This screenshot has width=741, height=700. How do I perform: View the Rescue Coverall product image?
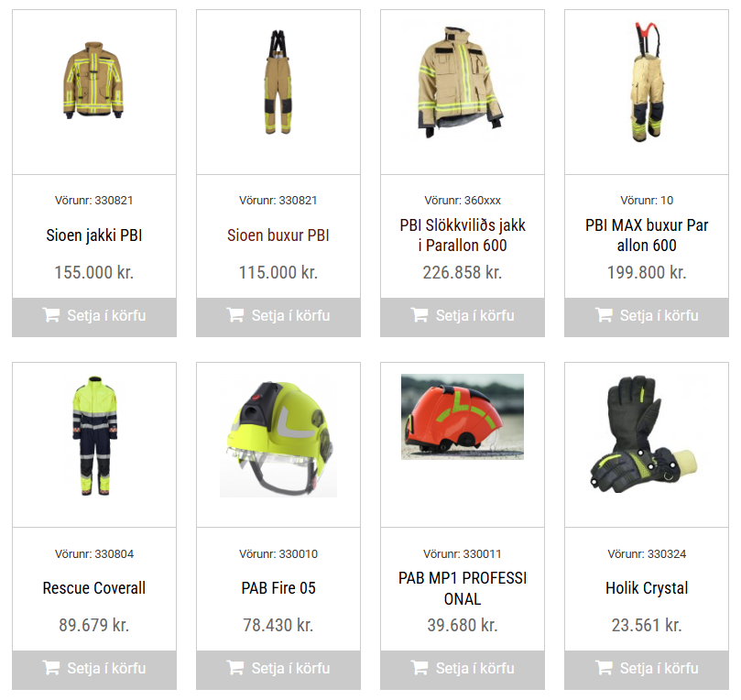click(94, 436)
